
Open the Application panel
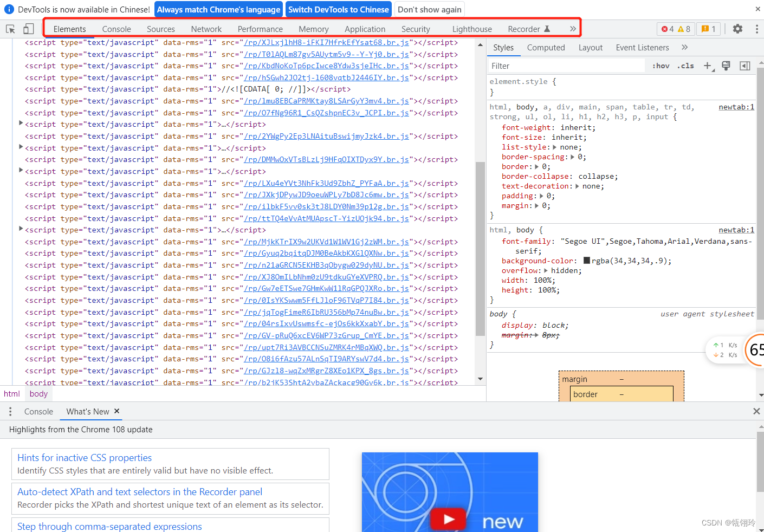point(365,29)
